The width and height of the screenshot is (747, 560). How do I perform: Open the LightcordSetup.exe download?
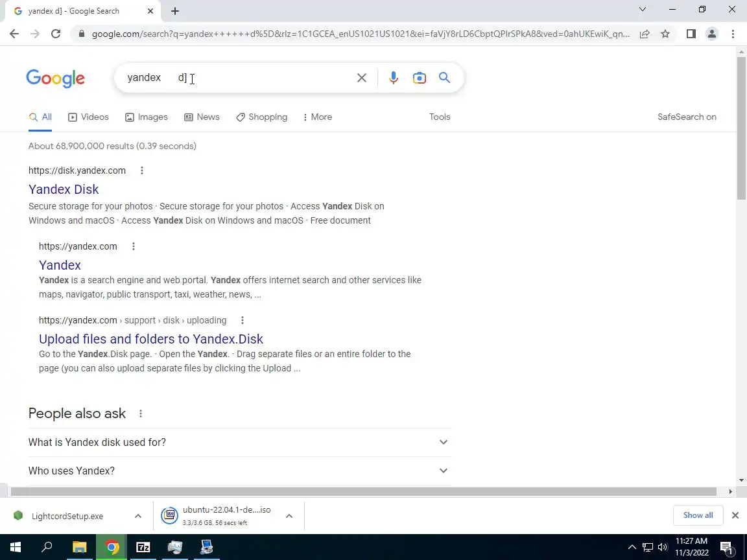tap(67, 516)
